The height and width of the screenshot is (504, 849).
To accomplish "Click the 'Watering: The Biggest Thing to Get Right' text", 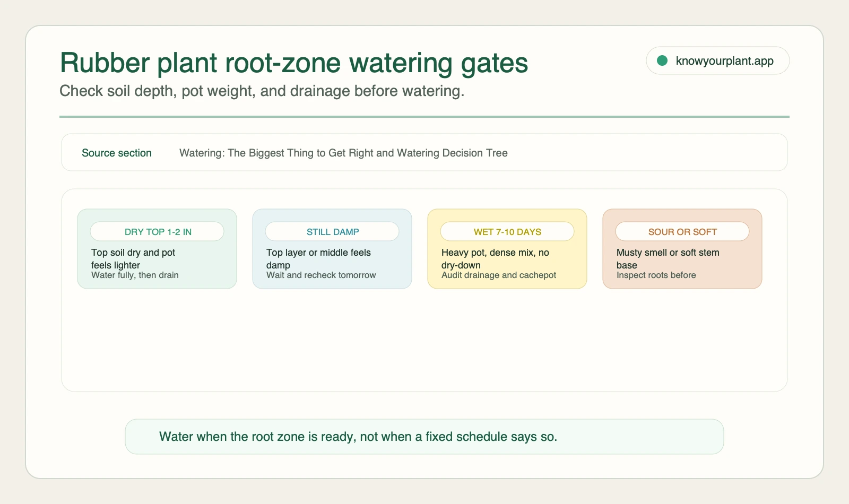I will (276, 153).
